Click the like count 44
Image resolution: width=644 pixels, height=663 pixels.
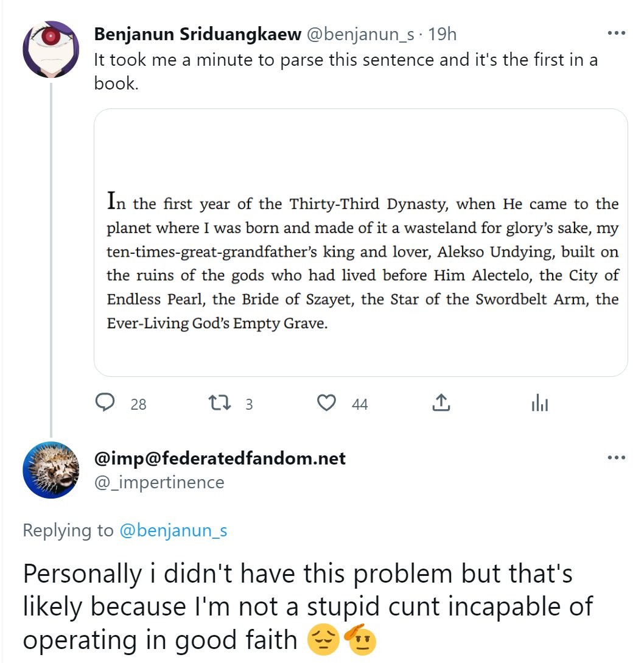click(x=360, y=404)
